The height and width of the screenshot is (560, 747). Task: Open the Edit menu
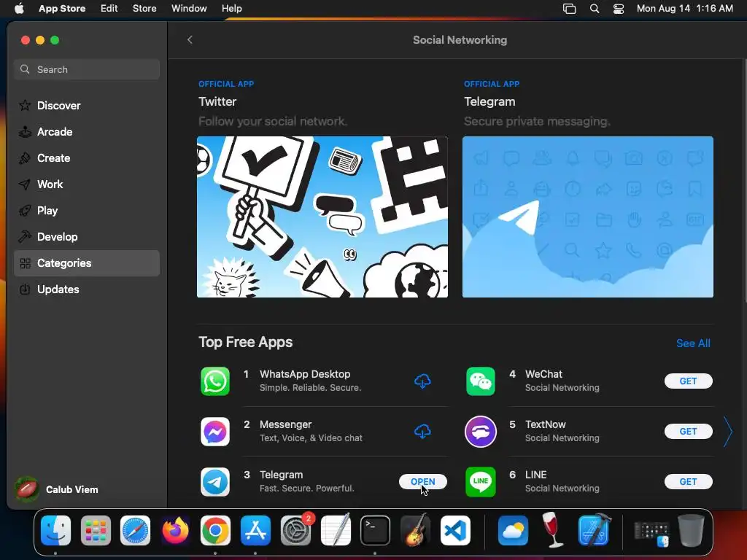[x=109, y=9]
